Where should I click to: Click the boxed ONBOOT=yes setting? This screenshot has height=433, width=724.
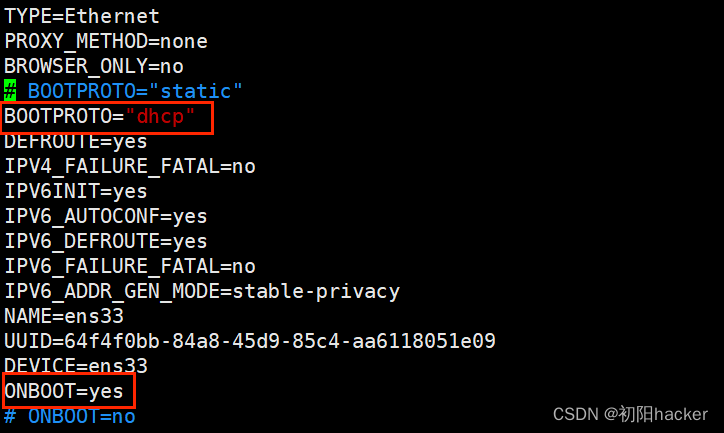64,391
